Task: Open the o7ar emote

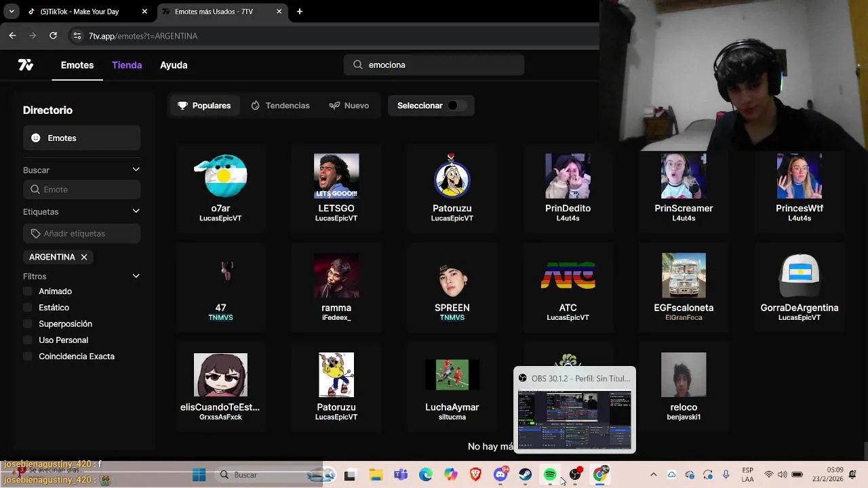Action: (x=220, y=188)
